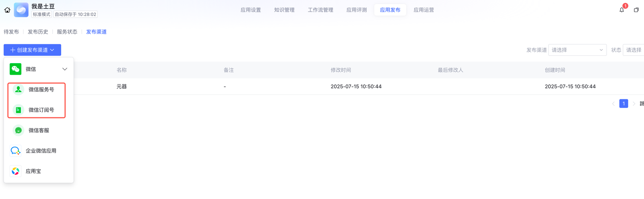Click the 元器 row name
The width and height of the screenshot is (644, 199).
click(x=122, y=86)
